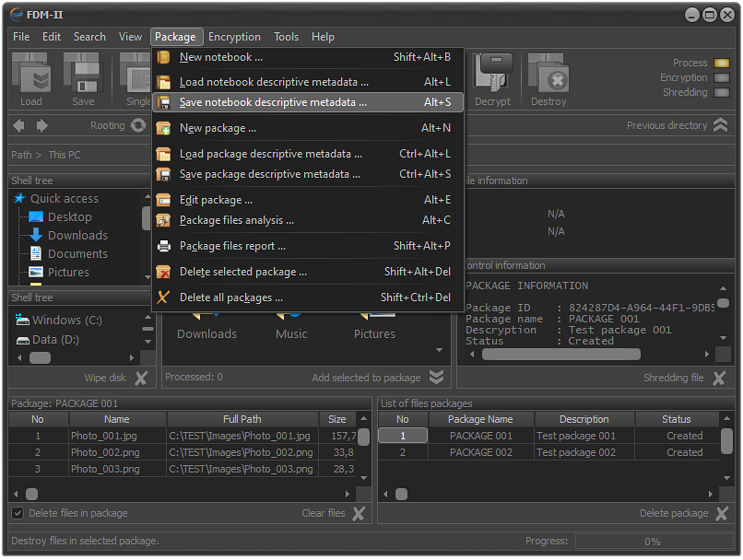Click the Windows (C:) drive icon
Image resolution: width=743 pixels, height=560 pixels.
[x=22, y=320]
